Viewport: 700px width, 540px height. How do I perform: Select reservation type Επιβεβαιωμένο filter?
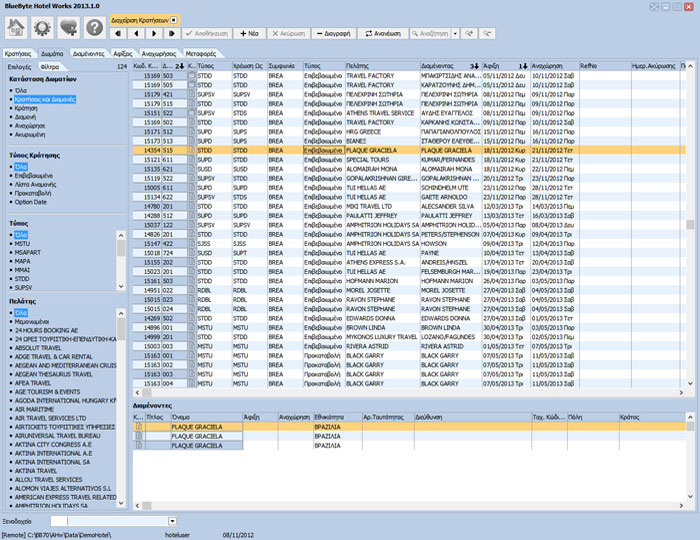34,175
